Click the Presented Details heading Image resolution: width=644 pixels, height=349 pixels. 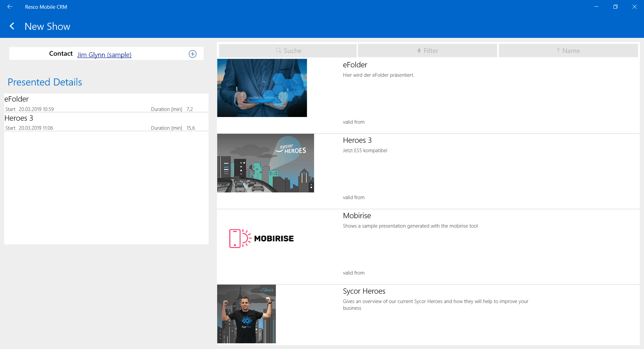pyautogui.click(x=45, y=82)
